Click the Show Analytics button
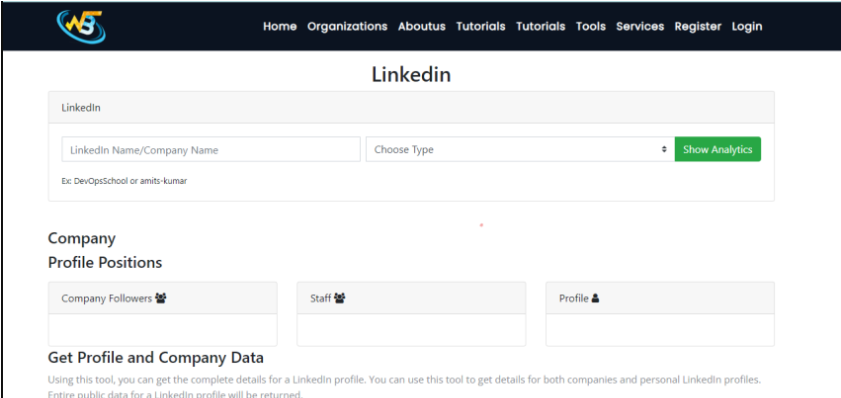 coord(718,149)
